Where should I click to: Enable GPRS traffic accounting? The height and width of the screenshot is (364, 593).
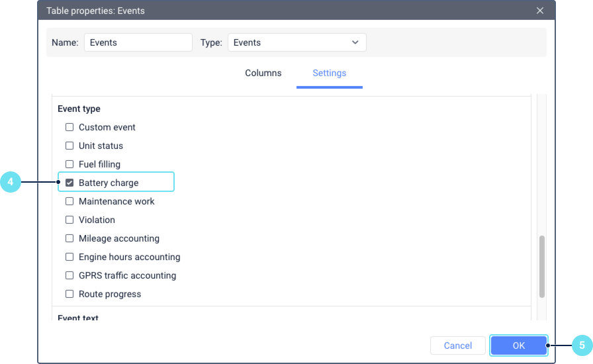point(69,275)
